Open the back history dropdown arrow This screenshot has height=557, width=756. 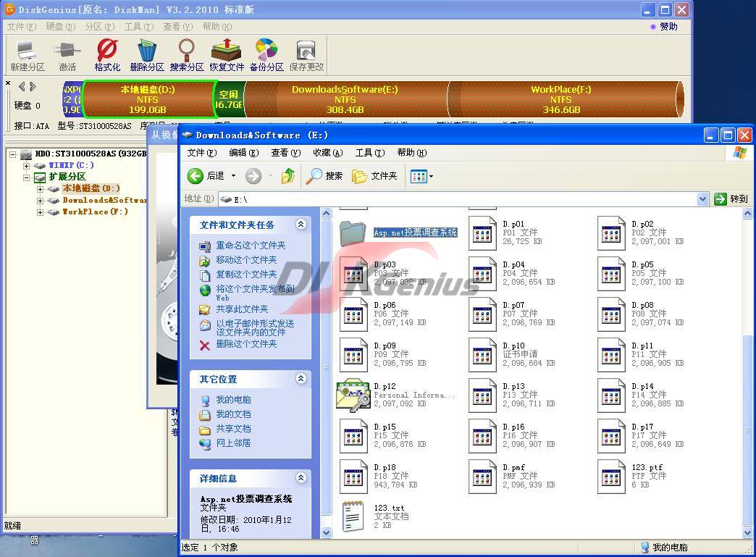[x=233, y=176]
